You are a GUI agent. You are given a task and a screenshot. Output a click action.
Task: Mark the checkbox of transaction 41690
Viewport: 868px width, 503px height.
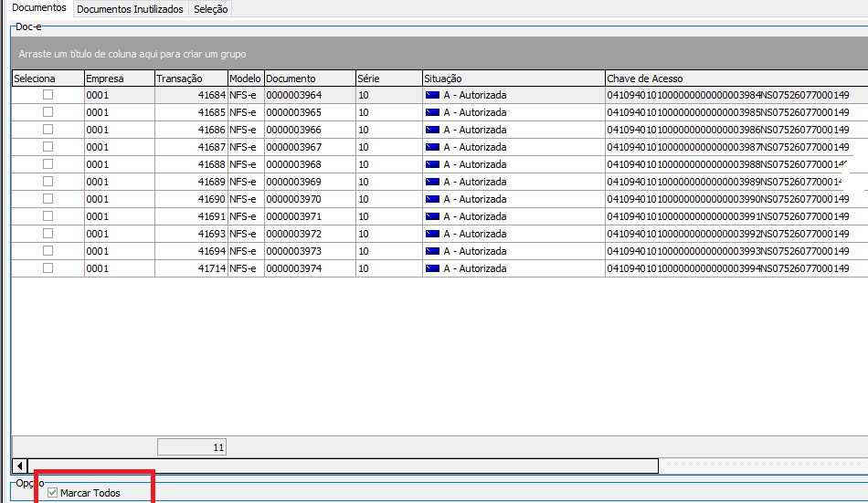click(x=48, y=199)
